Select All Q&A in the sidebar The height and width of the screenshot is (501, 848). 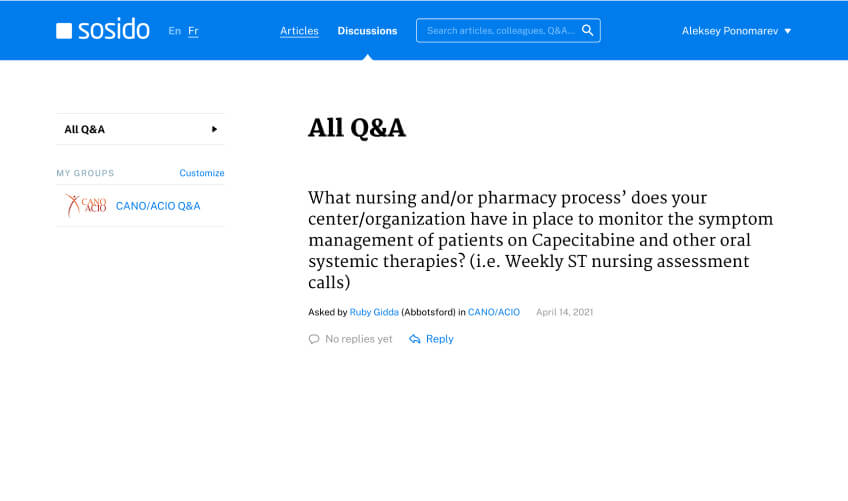click(85, 129)
